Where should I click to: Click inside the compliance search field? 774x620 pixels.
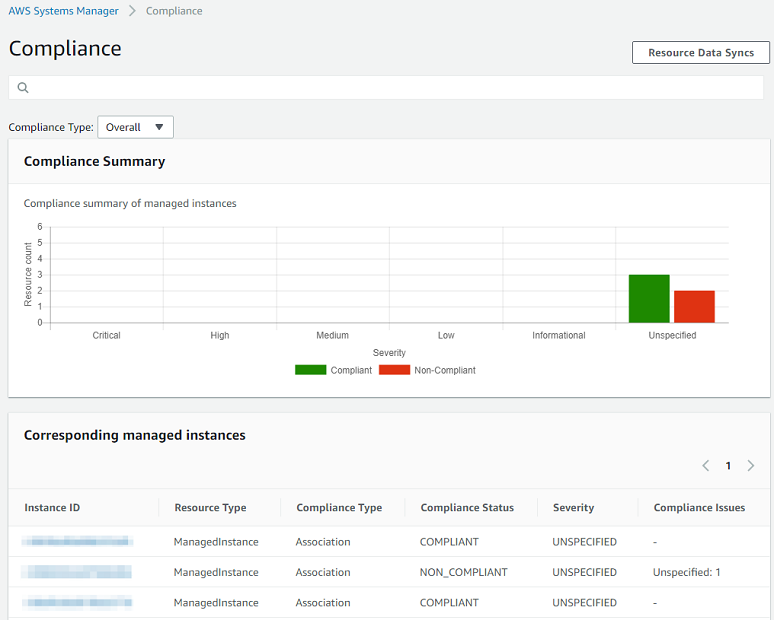(390, 88)
